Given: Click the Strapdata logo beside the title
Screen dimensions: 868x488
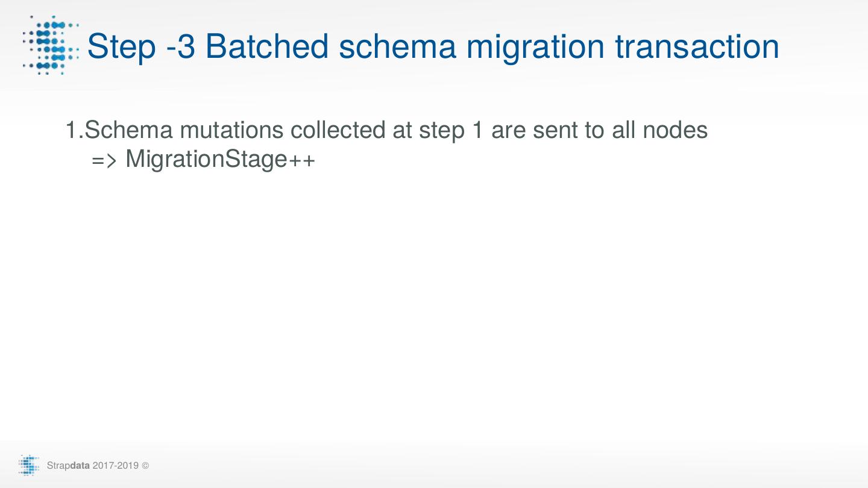Looking at the screenshot, I should [x=51, y=45].
